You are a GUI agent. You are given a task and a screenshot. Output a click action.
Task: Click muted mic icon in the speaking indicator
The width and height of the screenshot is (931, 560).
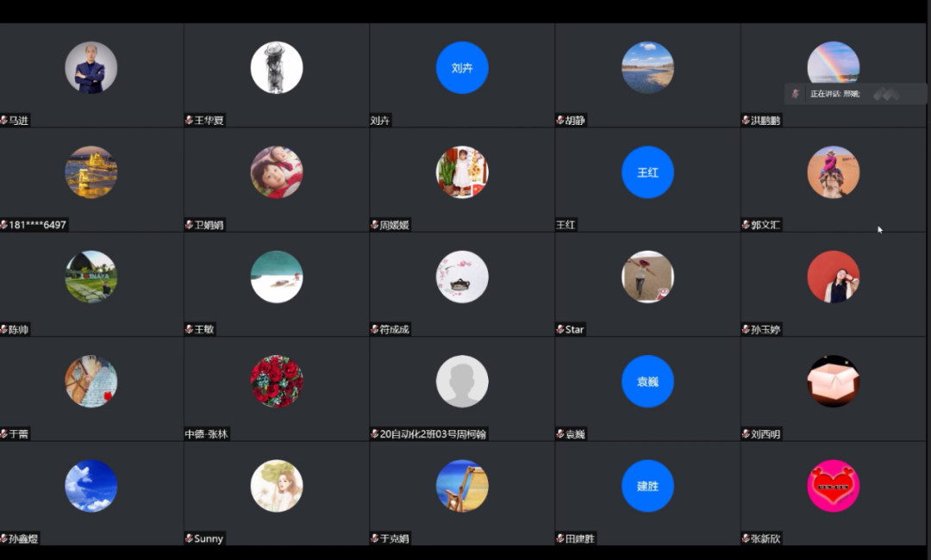click(796, 94)
